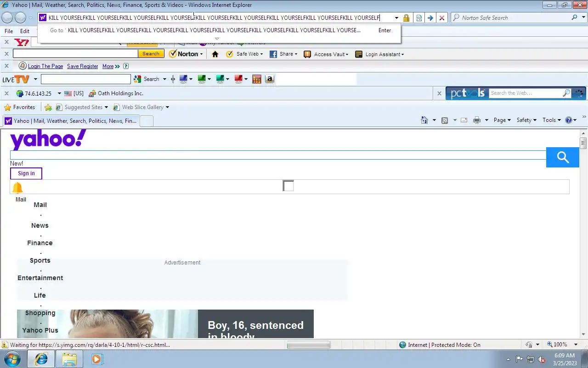This screenshot has height=368, width=588.
Task: Open the Tools dropdown in command bar
Action: click(x=552, y=120)
